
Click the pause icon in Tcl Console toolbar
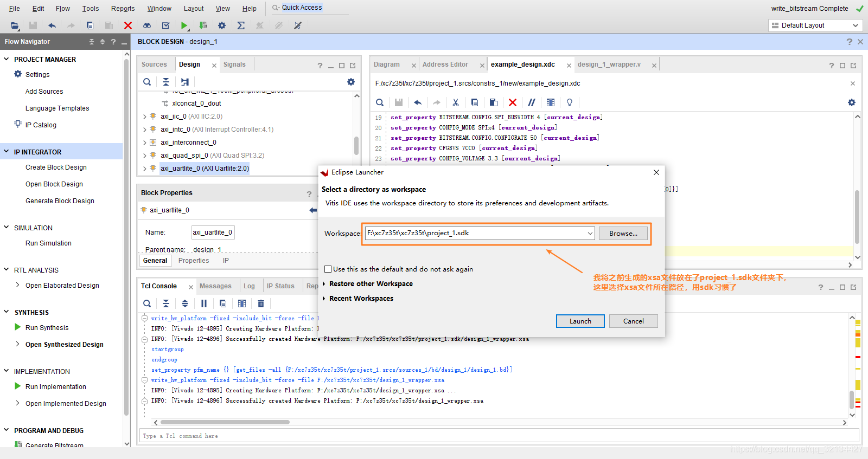pos(204,303)
